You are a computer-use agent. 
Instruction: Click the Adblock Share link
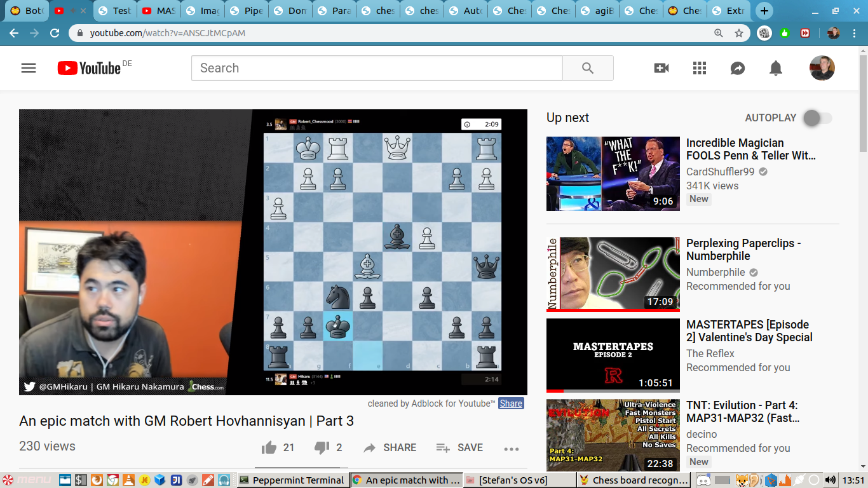[511, 403]
